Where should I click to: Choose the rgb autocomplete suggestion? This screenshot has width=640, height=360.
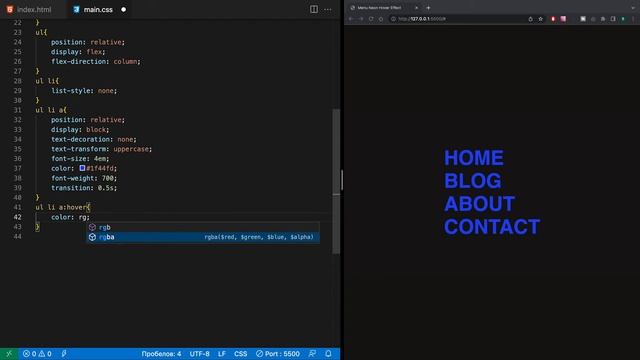(203, 227)
